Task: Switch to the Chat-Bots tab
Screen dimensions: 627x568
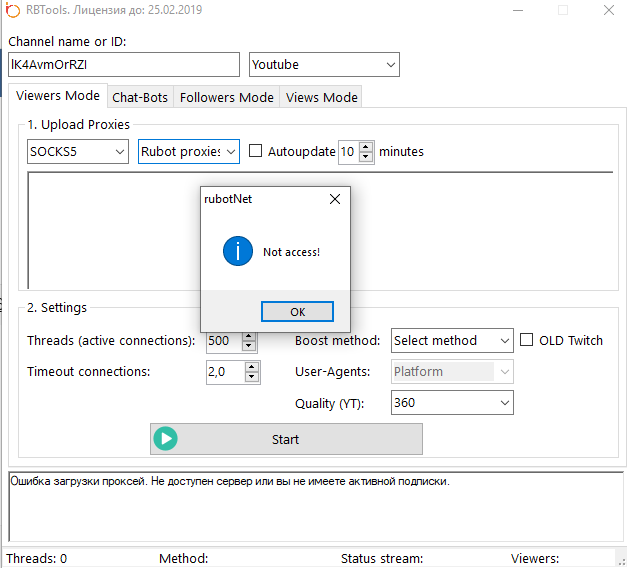Action: coord(140,97)
